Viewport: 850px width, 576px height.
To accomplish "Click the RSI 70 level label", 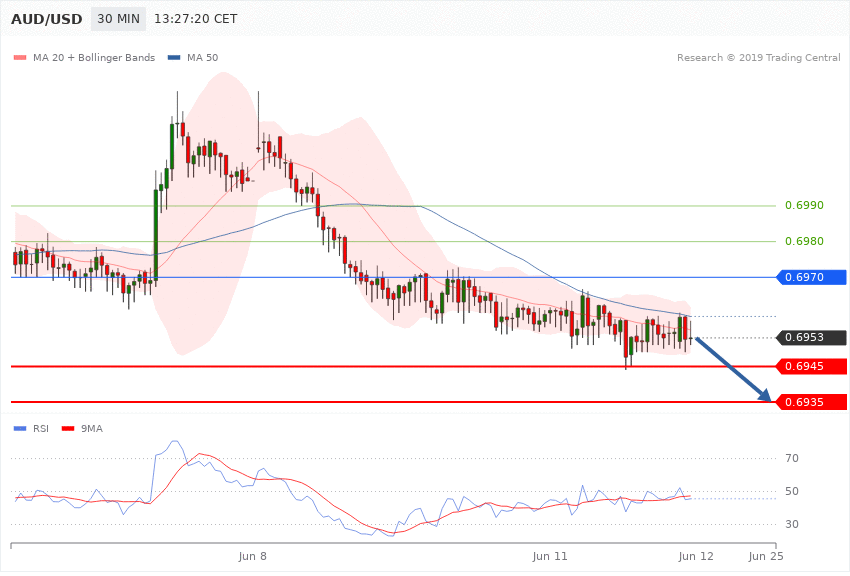I will point(791,458).
